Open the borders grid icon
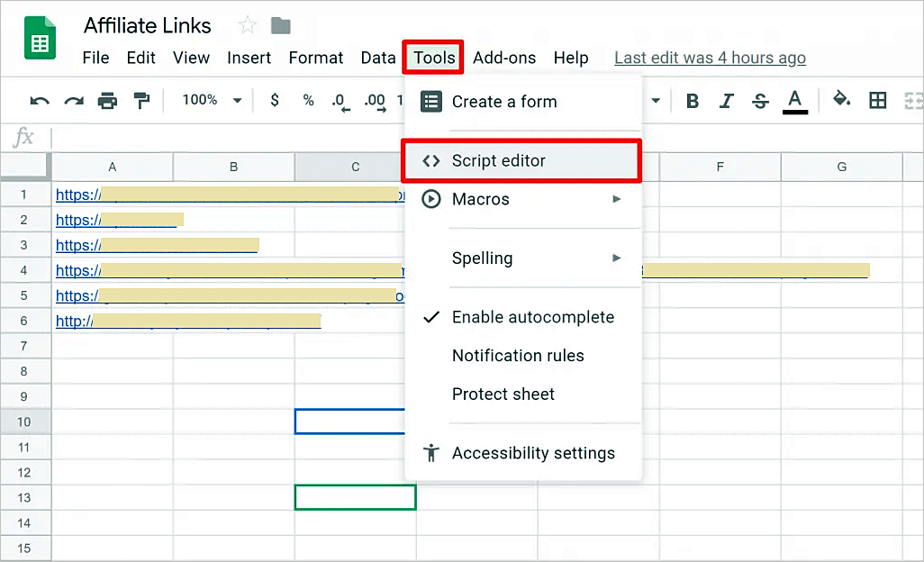This screenshot has width=924, height=562. point(877,101)
